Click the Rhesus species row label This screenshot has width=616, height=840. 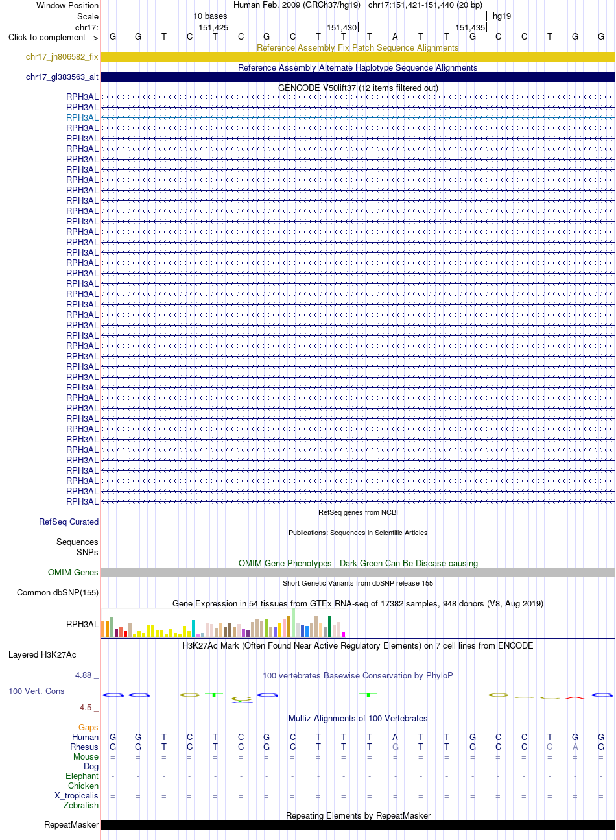coord(84,747)
